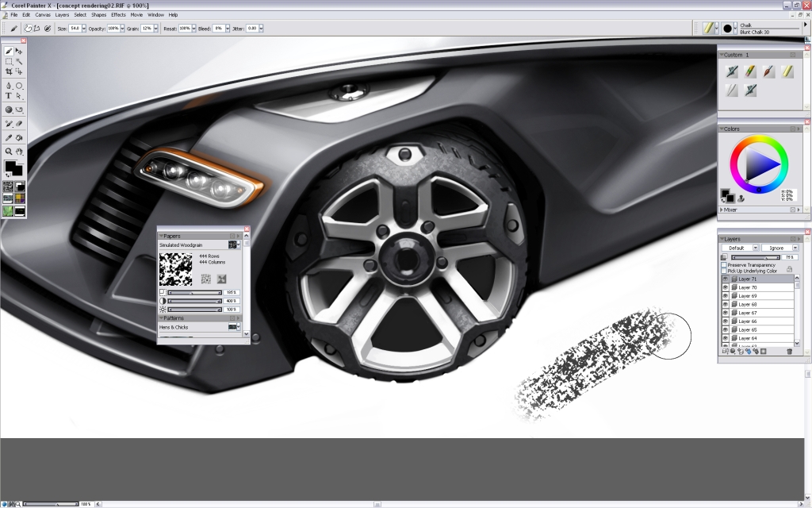The width and height of the screenshot is (812, 508).
Task: Hide Layer 70 with its eye toggle
Action: tap(724, 287)
